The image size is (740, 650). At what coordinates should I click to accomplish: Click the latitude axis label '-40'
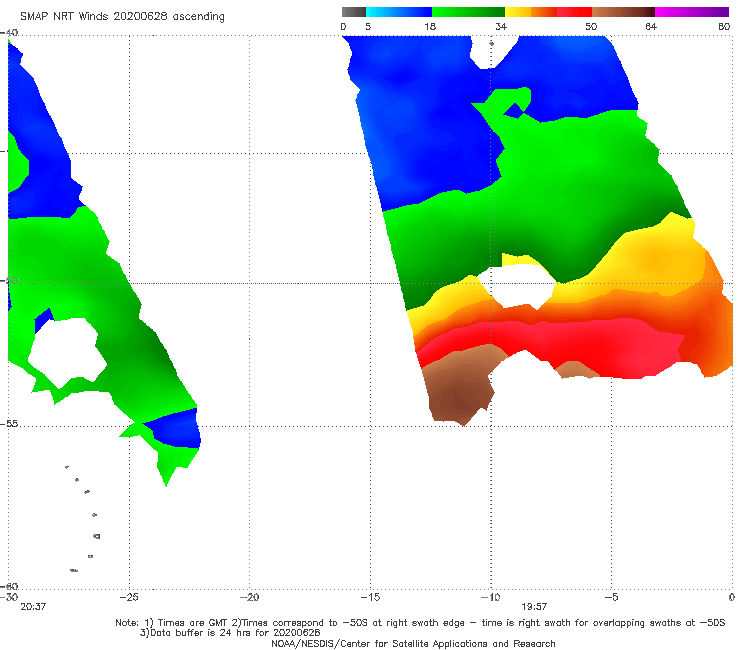tap(9, 33)
